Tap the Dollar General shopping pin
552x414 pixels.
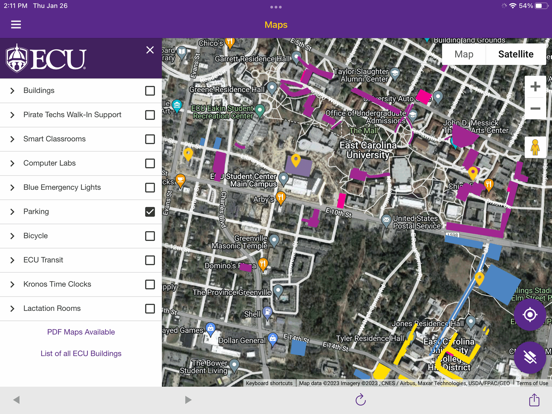pos(272,339)
